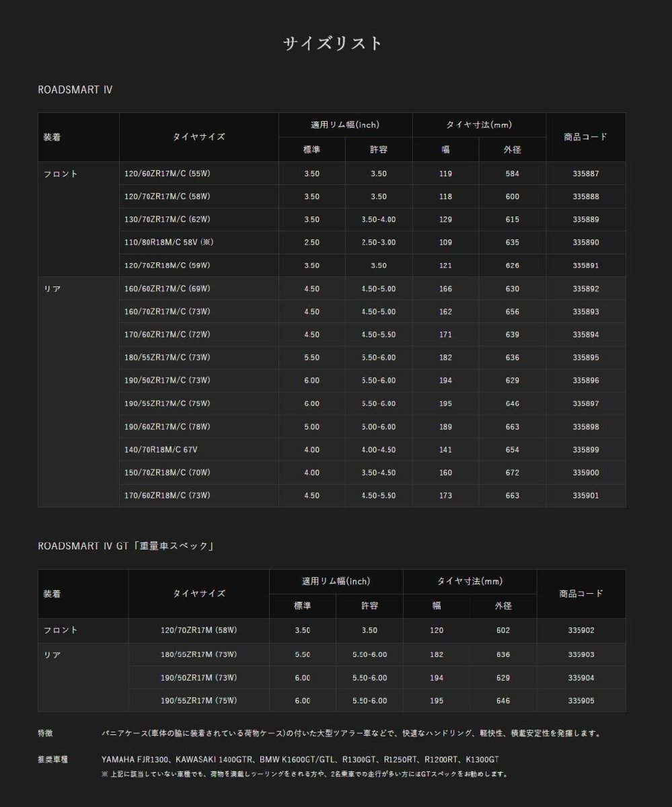The height and width of the screenshot is (807, 672).
Task: Click product code 335896
Action: [x=586, y=380]
